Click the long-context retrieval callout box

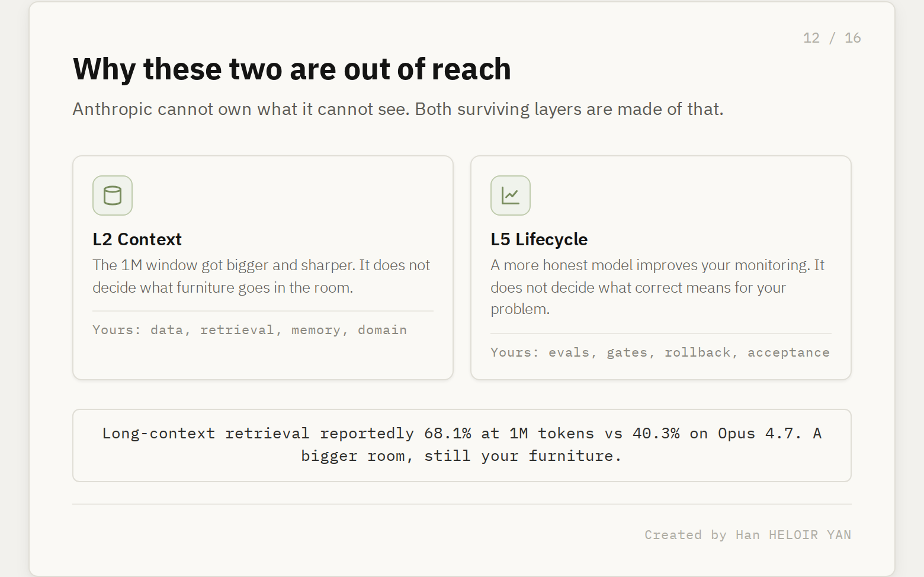pyautogui.click(x=462, y=445)
